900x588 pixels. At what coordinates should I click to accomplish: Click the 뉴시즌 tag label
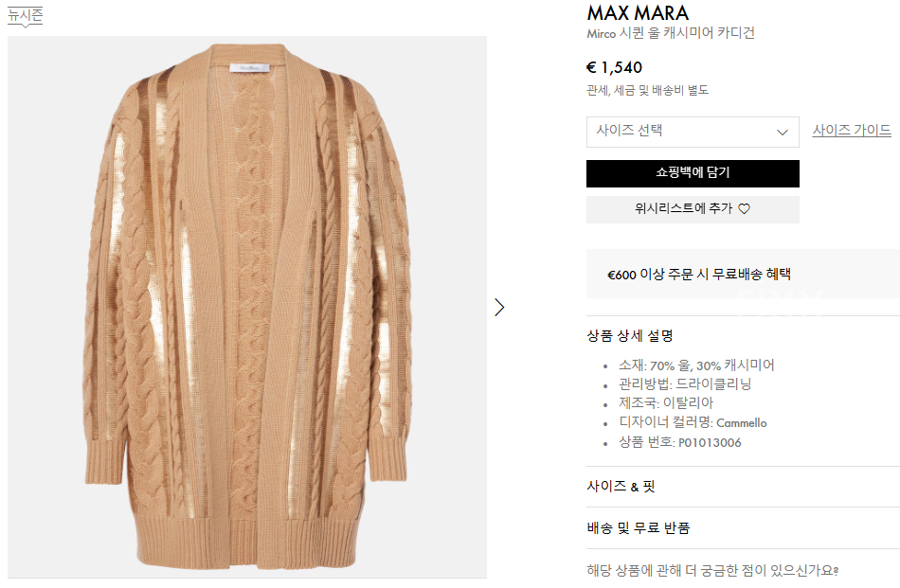[x=25, y=15]
